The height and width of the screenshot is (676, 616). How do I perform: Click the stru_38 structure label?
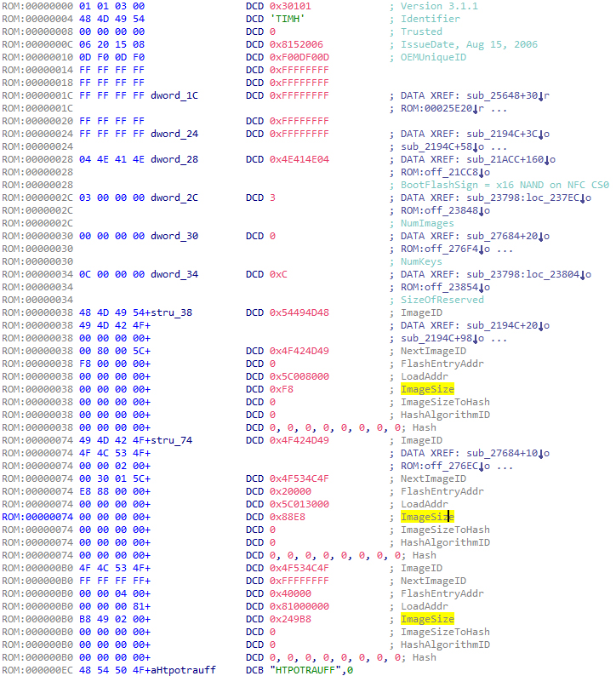click(171, 312)
